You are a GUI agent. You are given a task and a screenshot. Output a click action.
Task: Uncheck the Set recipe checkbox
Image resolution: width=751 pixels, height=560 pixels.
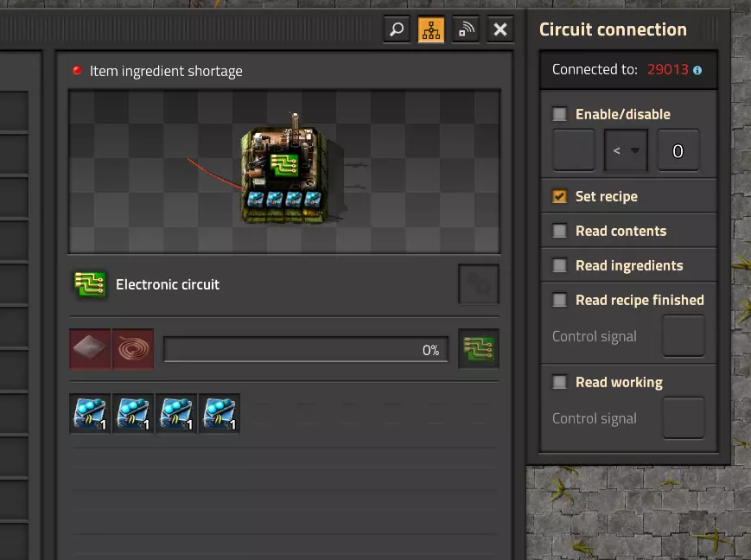click(x=559, y=196)
